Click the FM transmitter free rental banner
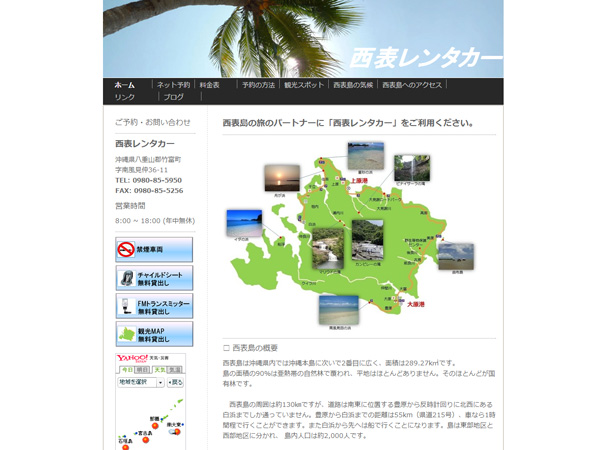This screenshot has height=450, width=600. pyautogui.click(x=154, y=307)
